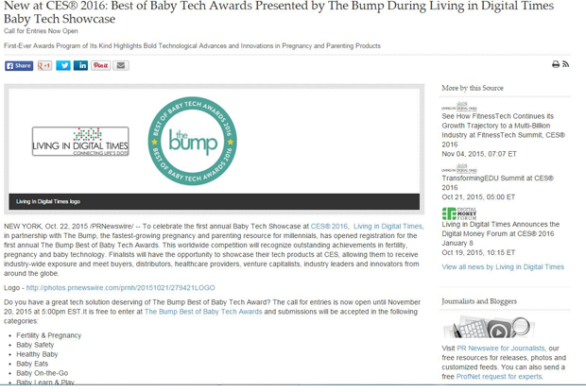This screenshot has height=392, width=586.
Task: Read the FitnessTech Summit news item
Action: 503,130
